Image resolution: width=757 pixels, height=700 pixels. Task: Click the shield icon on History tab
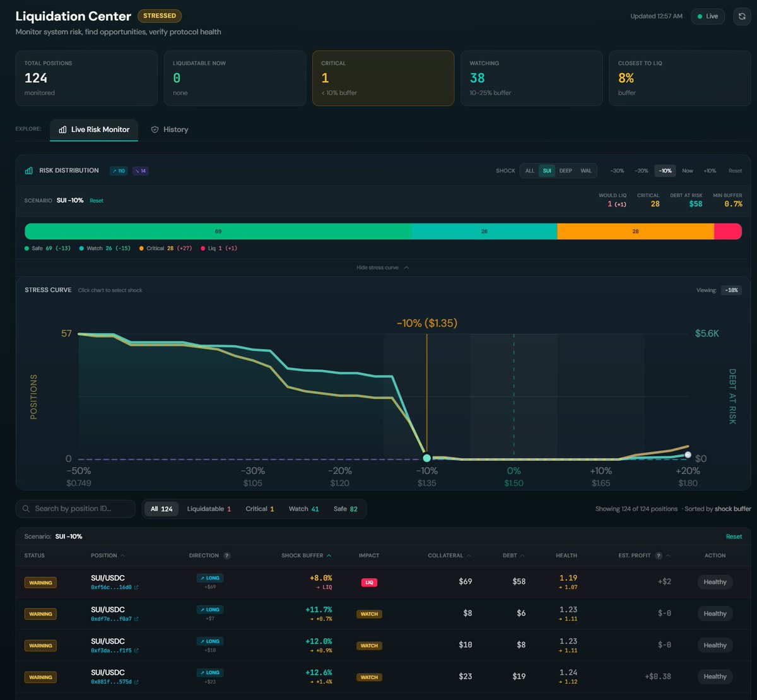point(155,129)
